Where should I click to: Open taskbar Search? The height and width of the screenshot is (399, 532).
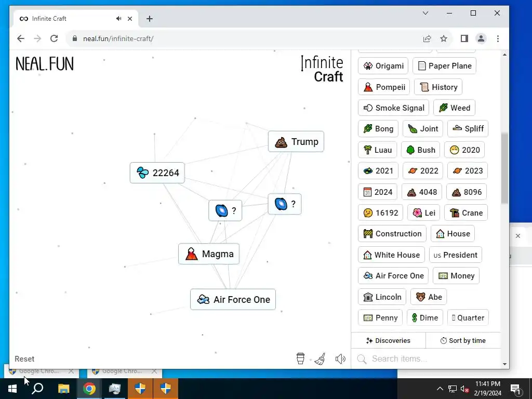coord(37,389)
